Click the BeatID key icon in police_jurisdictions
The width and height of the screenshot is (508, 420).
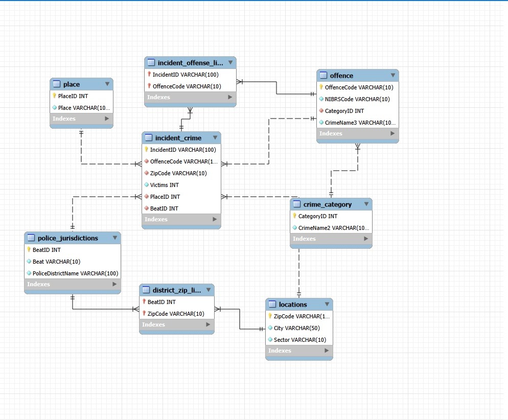(29, 249)
